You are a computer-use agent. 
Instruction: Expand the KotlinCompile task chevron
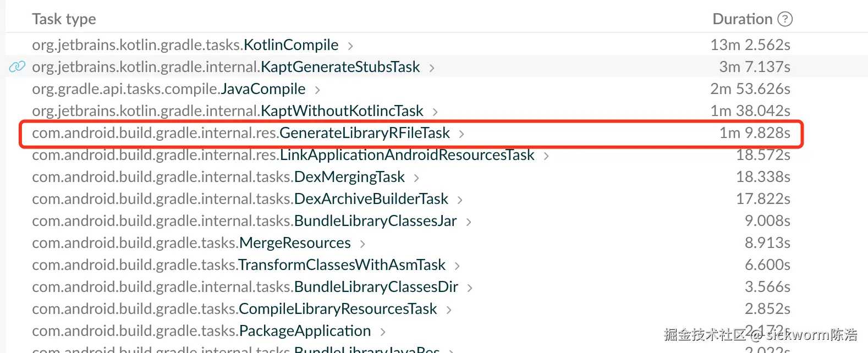tap(350, 46)
